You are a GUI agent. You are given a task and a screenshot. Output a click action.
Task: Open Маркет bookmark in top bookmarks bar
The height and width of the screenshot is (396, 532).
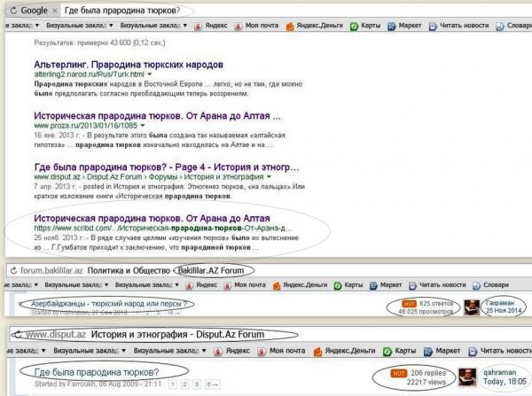pos(409,26)
